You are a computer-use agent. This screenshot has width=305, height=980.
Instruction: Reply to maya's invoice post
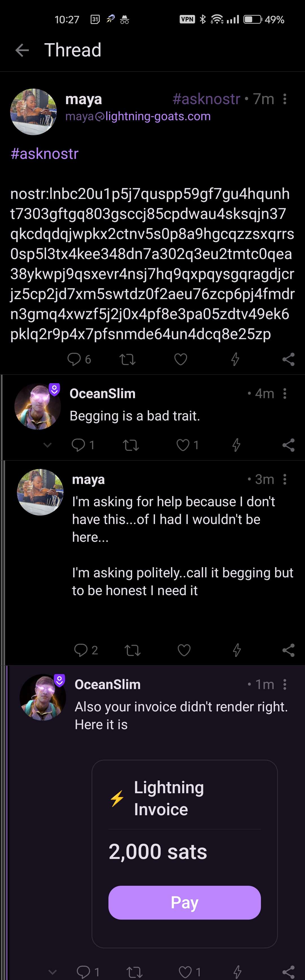tap(74, 359)
